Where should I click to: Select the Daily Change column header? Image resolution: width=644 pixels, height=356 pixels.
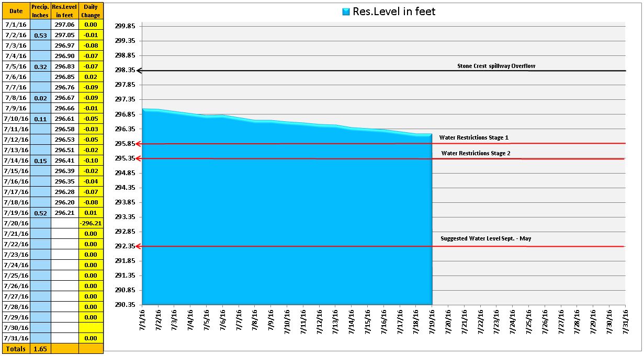[91, 11]
